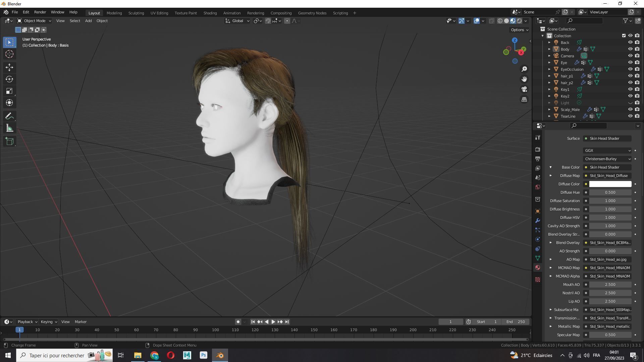Screen dimensions: 644x362
Task: Open GGX distribution dropdown
Action: pos(607,150)
